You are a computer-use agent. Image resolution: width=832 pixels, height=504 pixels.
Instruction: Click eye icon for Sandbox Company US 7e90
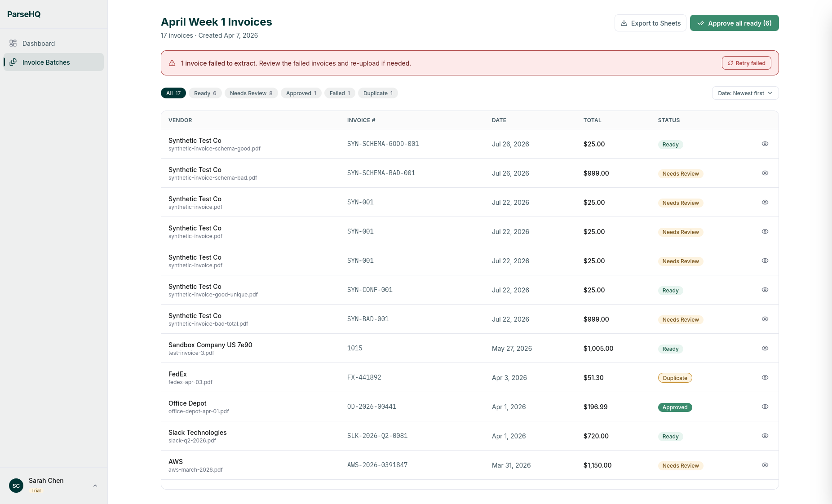(765, 348)
